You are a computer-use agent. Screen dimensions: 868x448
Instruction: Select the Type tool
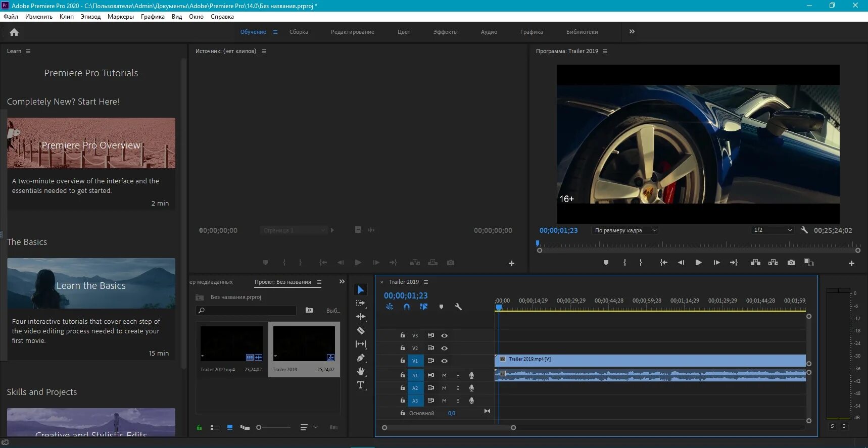coord(361,385)
